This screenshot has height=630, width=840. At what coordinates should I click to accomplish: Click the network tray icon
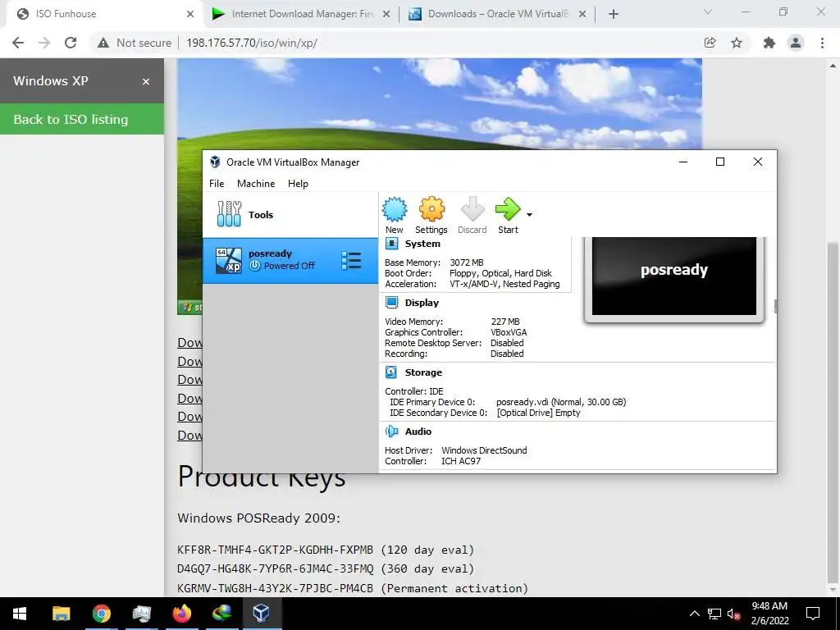coord(714,614)
